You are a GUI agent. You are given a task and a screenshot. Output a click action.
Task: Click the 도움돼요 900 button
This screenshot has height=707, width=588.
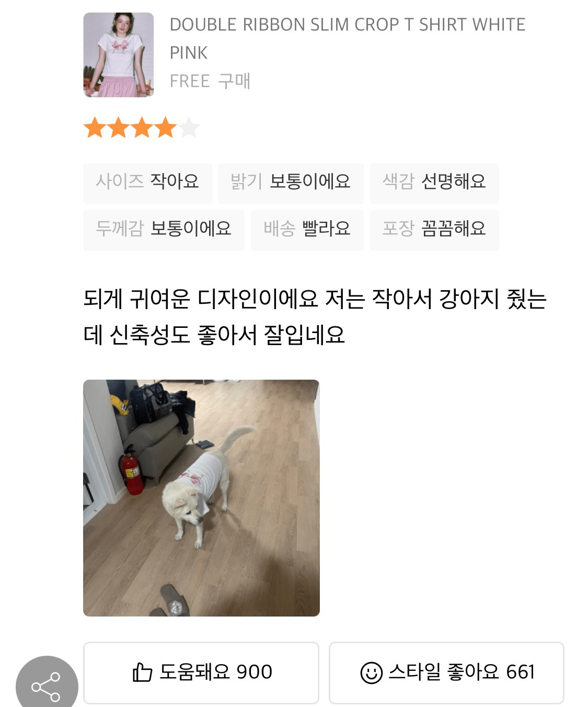tap(201, 672)
